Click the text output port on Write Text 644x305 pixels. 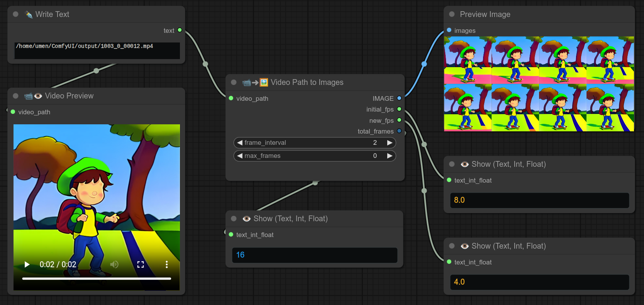point(180,30)
